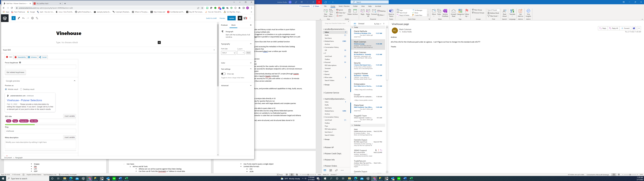This screenshot has height=181, width=644.
Task: Open the Yoast Schema tab
Action: point(32,57)
